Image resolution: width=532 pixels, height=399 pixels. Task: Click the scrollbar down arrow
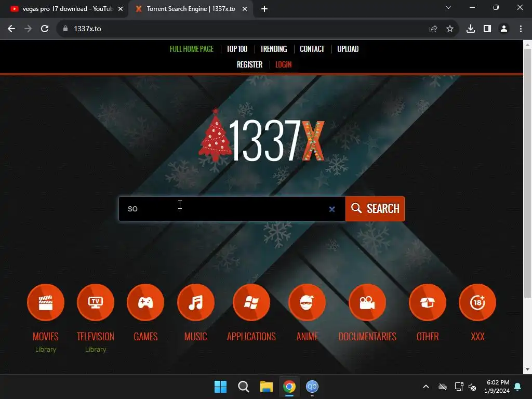527,369
